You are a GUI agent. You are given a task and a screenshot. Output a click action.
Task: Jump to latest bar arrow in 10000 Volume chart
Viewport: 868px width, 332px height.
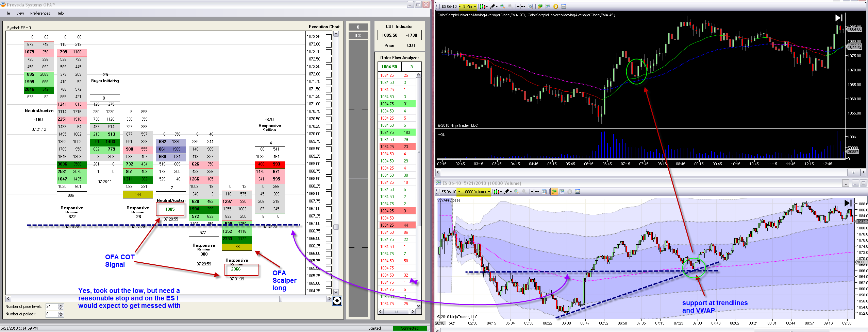[x=848, y=203]
